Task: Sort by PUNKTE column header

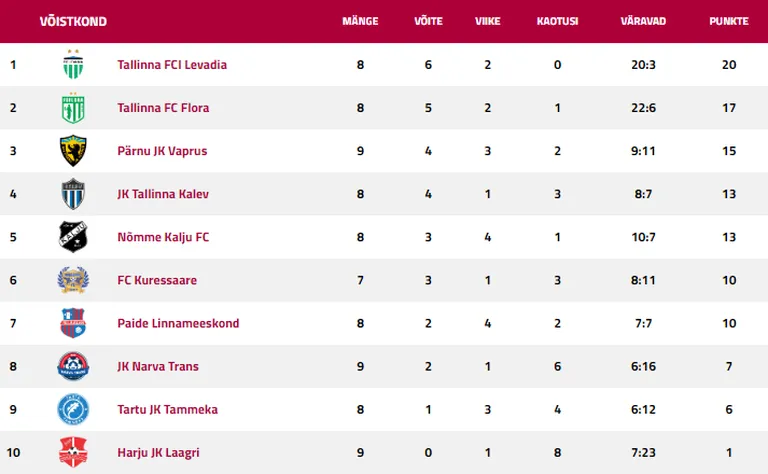Action: pyautogui.click(x=729, y=21)
